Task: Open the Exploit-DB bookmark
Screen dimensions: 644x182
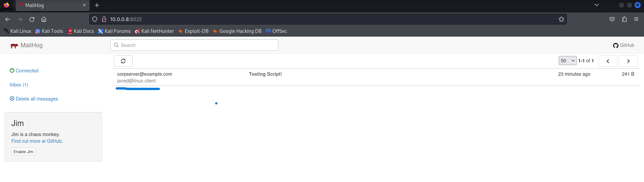Action: 193,31
